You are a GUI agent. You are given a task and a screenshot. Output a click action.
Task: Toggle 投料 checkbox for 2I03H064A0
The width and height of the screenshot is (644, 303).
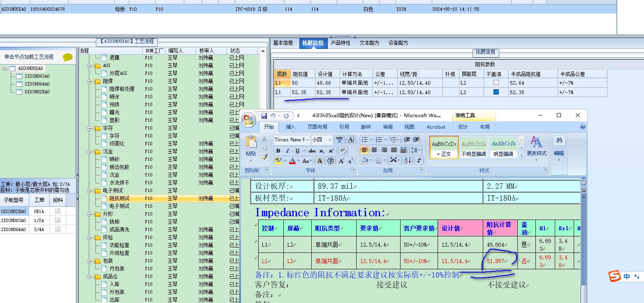58,229
